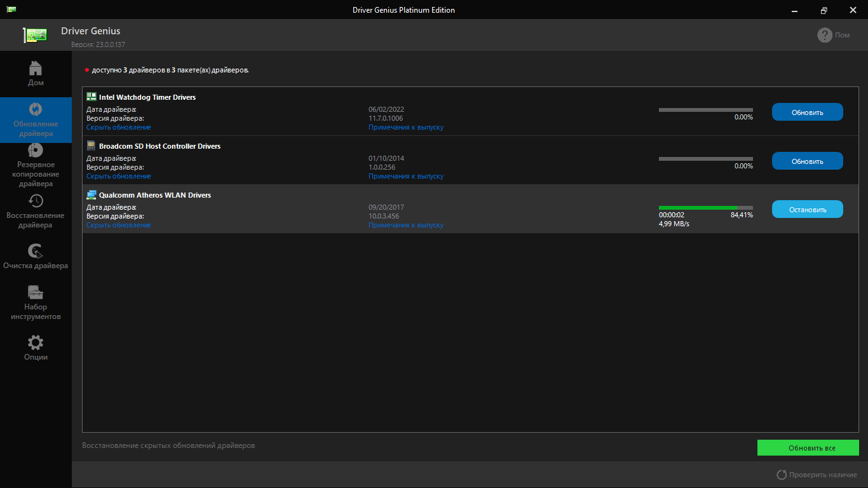
Task: Hide the Qualcomm Atheros WLAN update
Action: click(119, 225)
